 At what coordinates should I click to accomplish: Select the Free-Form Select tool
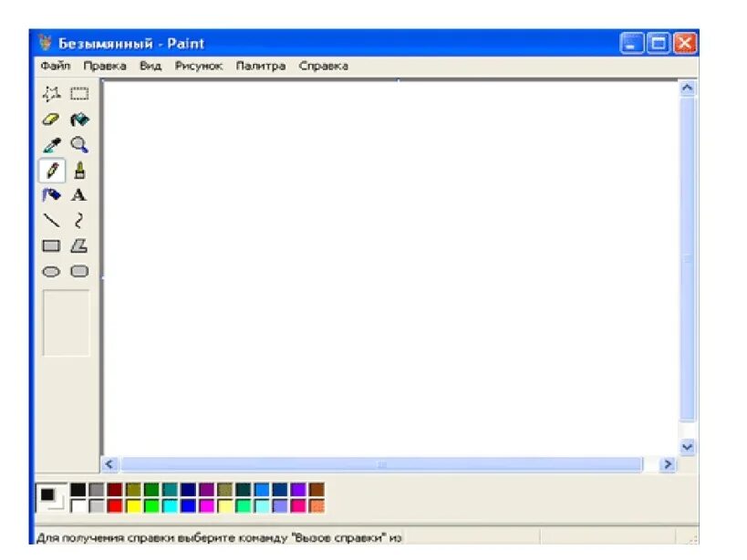(x=51, y=93)
